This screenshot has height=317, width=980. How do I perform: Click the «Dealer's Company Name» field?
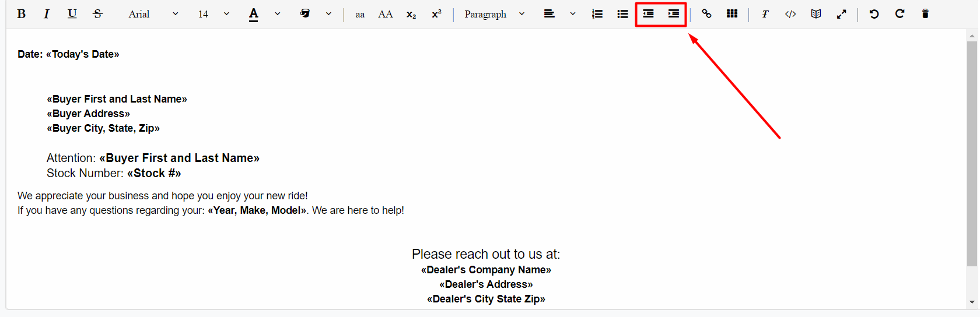coord(486,270)
